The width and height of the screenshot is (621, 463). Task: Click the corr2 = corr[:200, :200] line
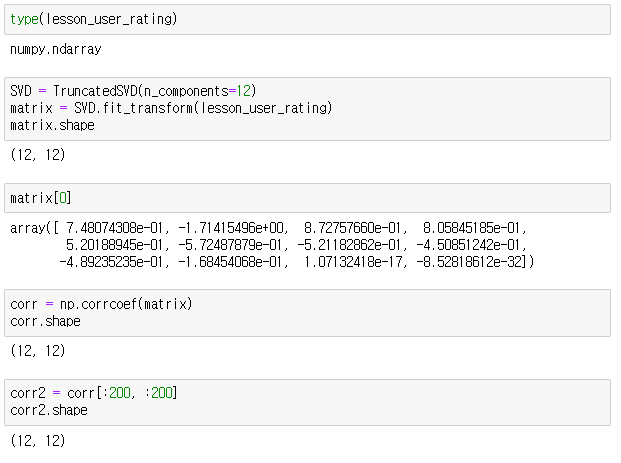tap(94, 393)
